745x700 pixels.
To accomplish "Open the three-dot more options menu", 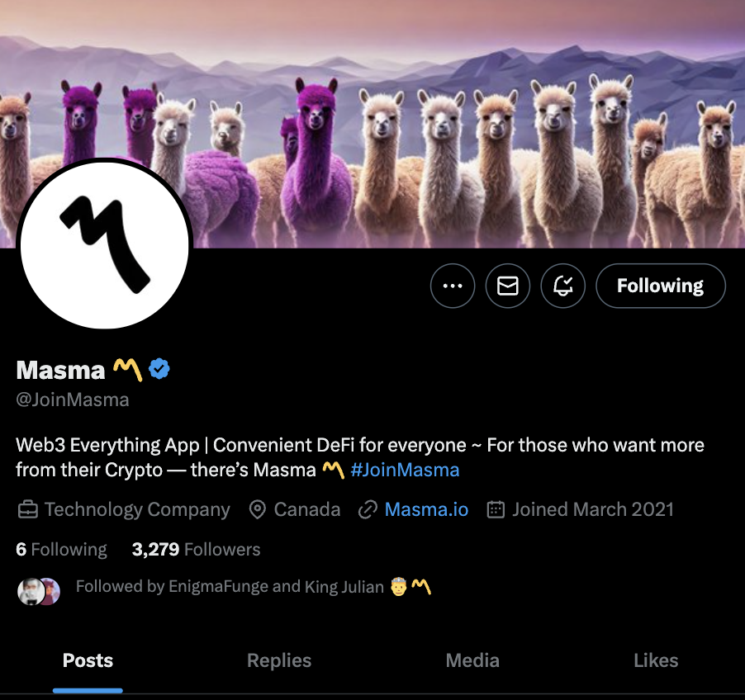I will pos(453,286).
